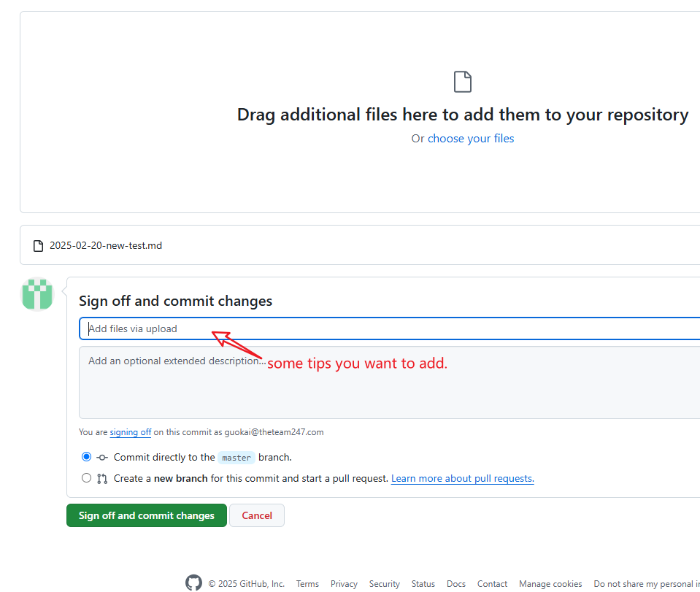Click the user avatar thumbnail
The width and height of the screenshot is (700, 592).
click(37, 293)
